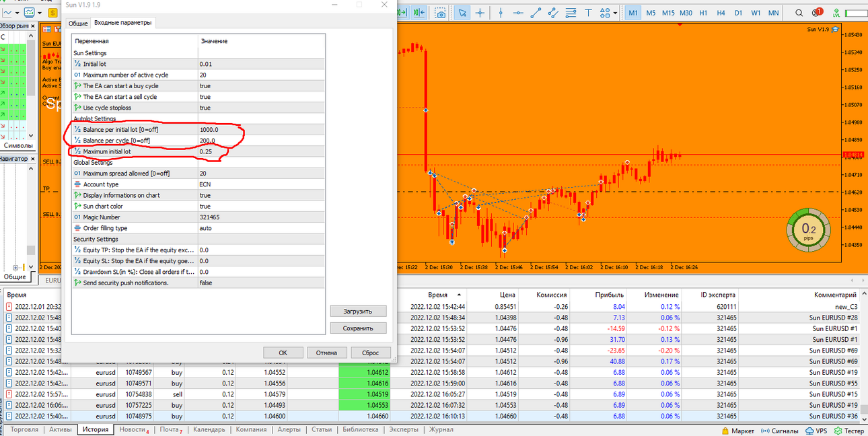
Task: Open Account type ECN value dropdown
Action: 261,184
